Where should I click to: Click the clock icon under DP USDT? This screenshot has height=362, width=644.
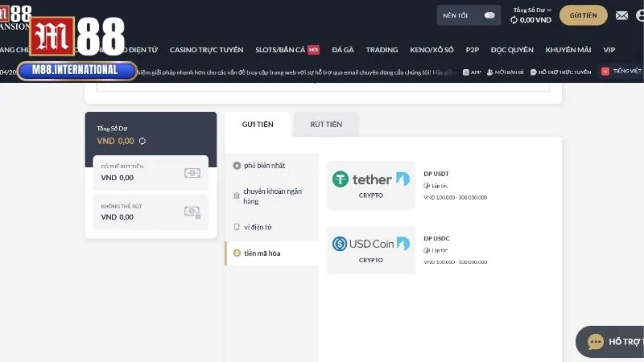click(427, 186)
